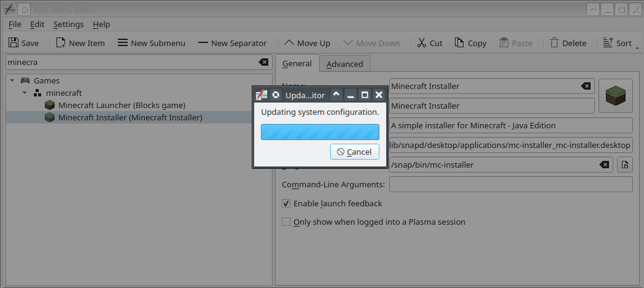
Task: Change the grass block entry icon
Action: (x=616, y=96)
